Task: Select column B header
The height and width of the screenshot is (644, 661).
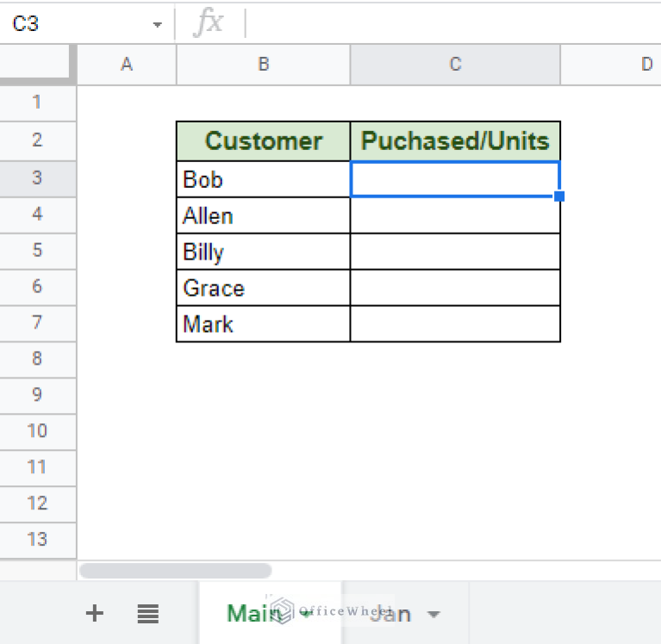Action: pyautogui.click(x=263, y=64)
